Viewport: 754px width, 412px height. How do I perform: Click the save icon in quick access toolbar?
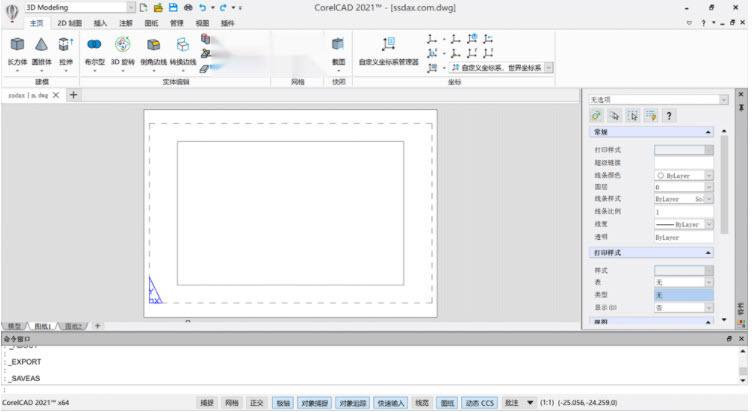tap(173, 7)
